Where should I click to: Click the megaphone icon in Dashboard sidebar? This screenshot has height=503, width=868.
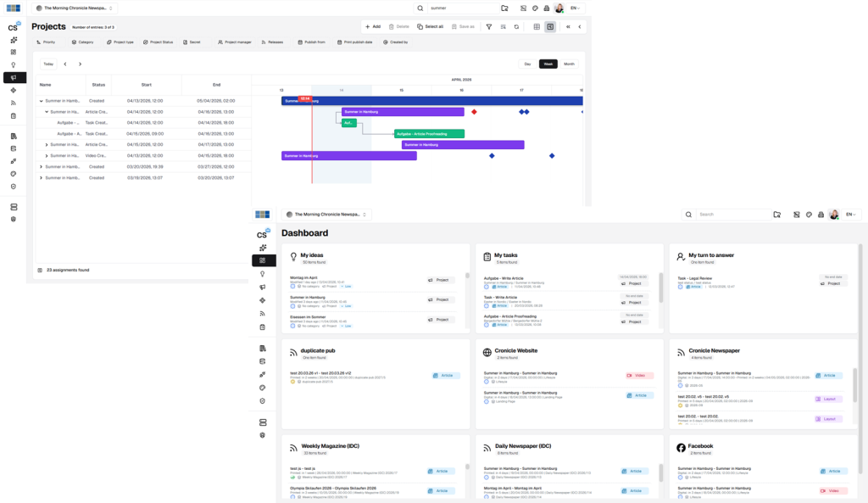click(263, 287)
